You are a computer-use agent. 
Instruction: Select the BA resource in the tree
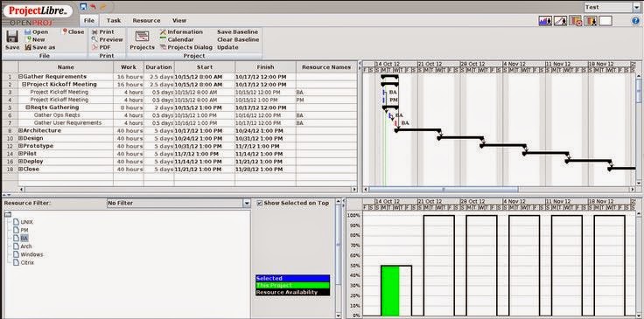coord(24,239)
